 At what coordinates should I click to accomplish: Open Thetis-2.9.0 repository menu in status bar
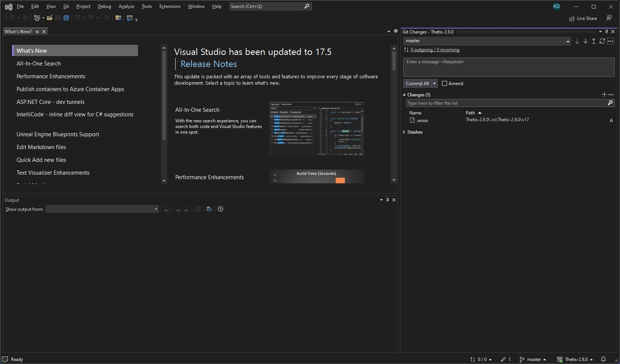click(x=575, y=359)
